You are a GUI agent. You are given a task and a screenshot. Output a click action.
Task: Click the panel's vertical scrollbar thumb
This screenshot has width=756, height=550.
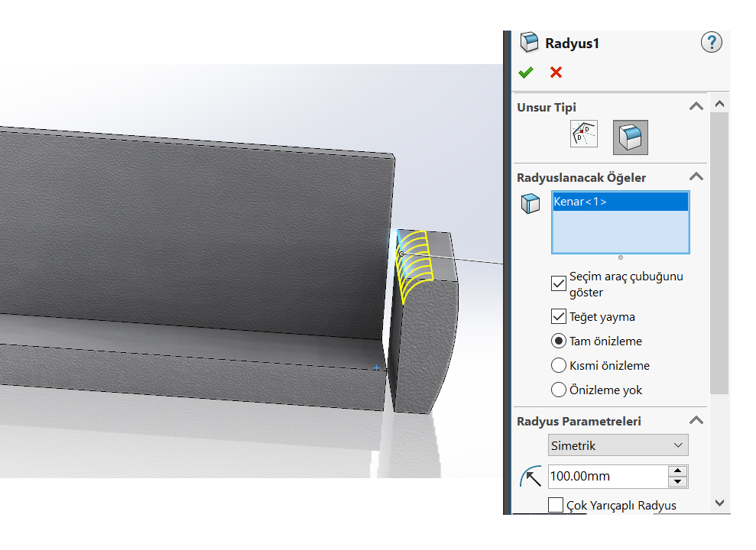point(719,253)
